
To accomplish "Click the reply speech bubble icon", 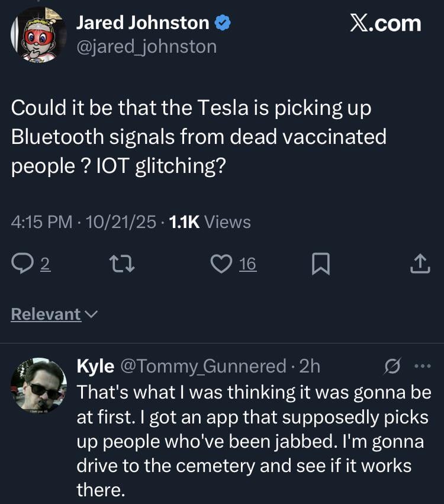I will pyautogui.click(x=24, y=265).
